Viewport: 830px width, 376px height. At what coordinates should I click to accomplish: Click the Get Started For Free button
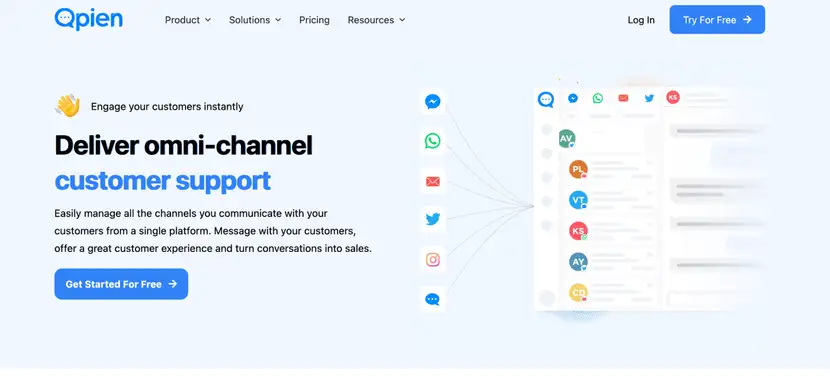click(x=121, y=284)
